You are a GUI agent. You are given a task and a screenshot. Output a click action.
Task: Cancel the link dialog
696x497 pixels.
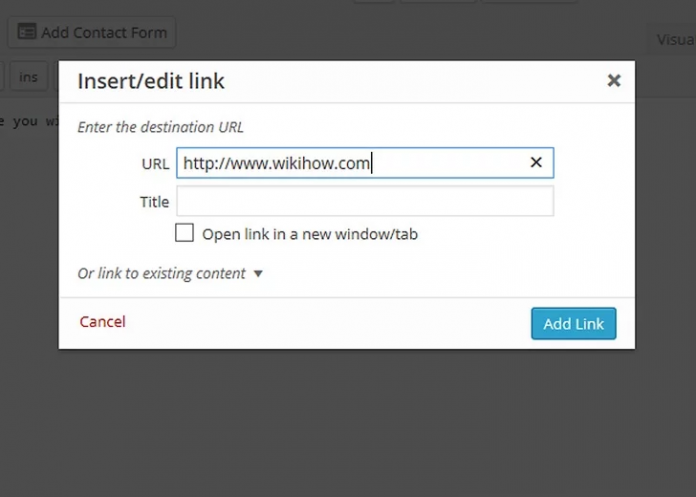coord(102,321)
